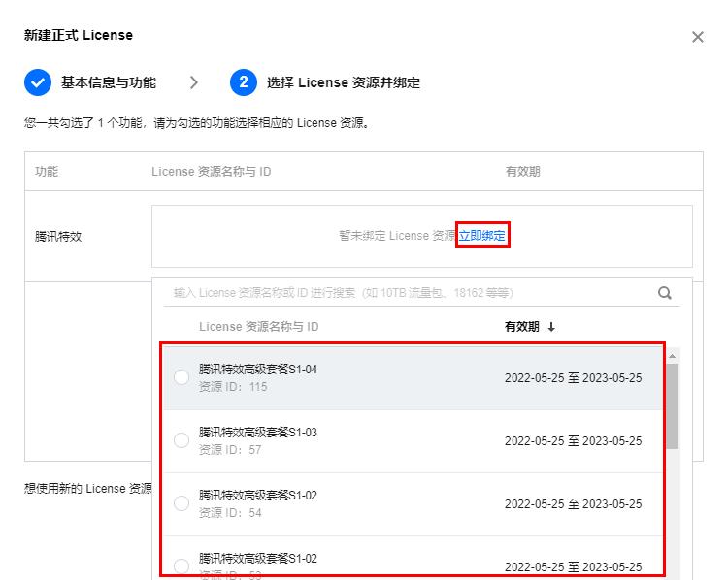This screenshot has width=728, height=580.
Task: Click the outer table 有效期 header
Action: (x=523, y=172)
